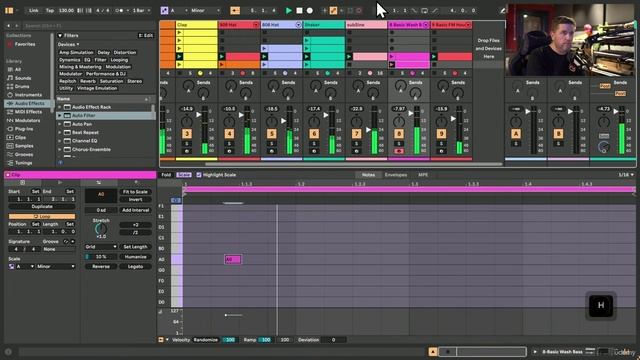The image size is (640, 360).
Task: Select Tunings in the library
Action: [x=24, y=163]
